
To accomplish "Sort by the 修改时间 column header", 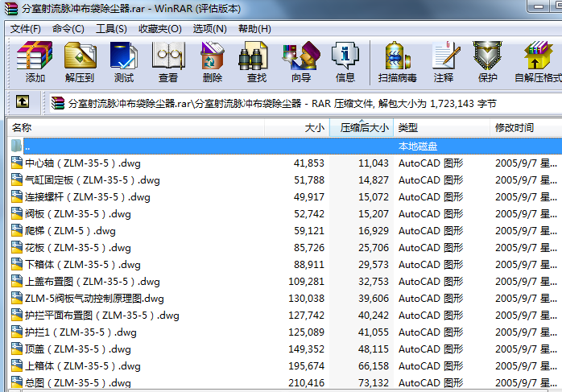I will coord(526,127).
